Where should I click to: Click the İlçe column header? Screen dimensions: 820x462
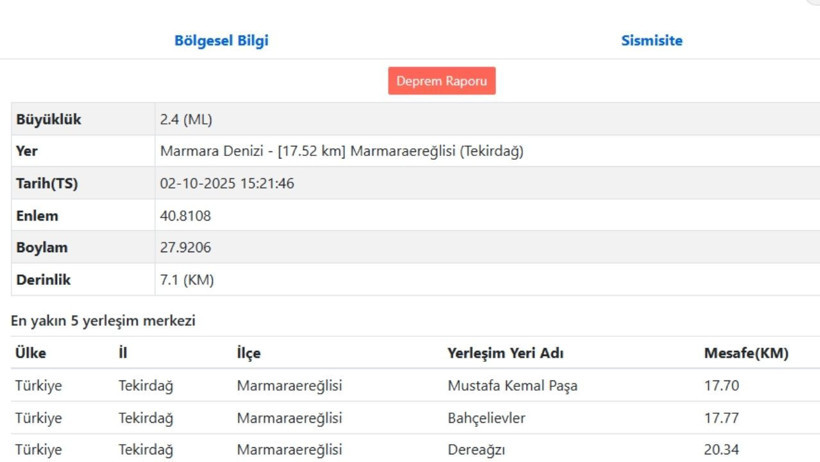click(x=248, y=353)
